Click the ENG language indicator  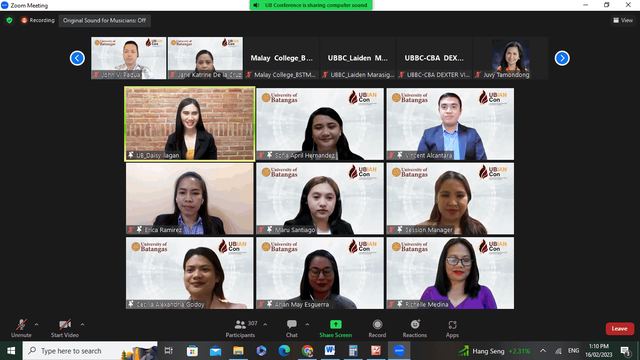pos(573,351)
